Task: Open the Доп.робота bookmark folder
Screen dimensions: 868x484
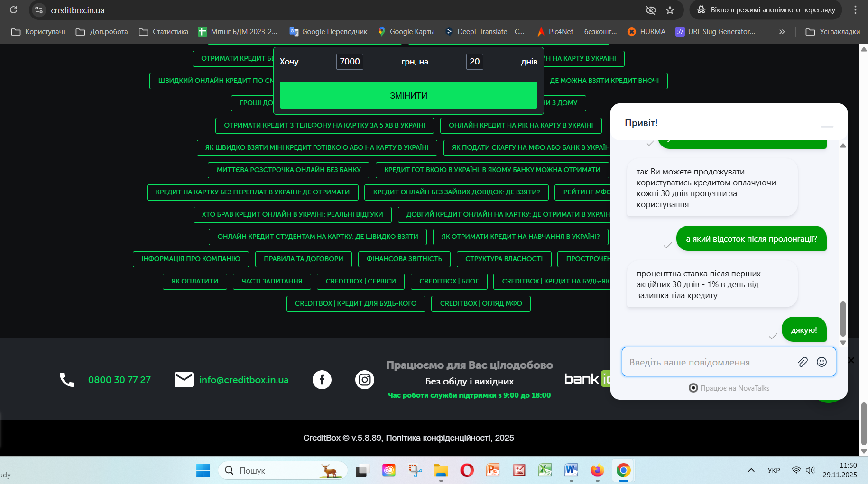Action: [x=102, y=32]
